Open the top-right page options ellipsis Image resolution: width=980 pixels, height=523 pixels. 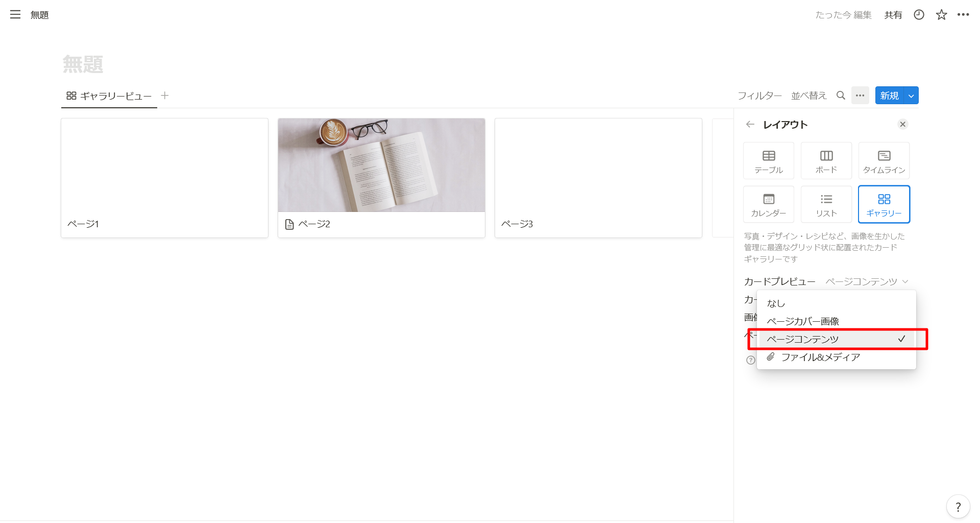(963, 15)
